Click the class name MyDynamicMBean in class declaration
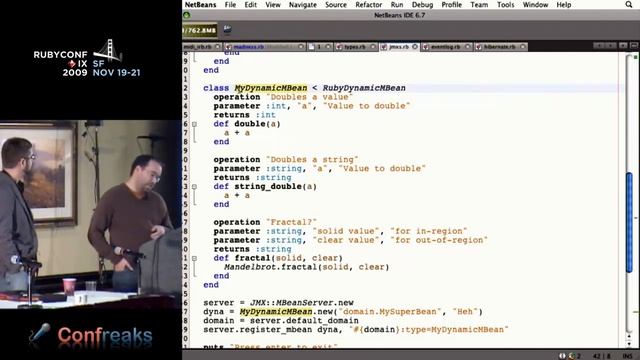The height and width of the screenshot is (360, 640). tap(271, 88)
